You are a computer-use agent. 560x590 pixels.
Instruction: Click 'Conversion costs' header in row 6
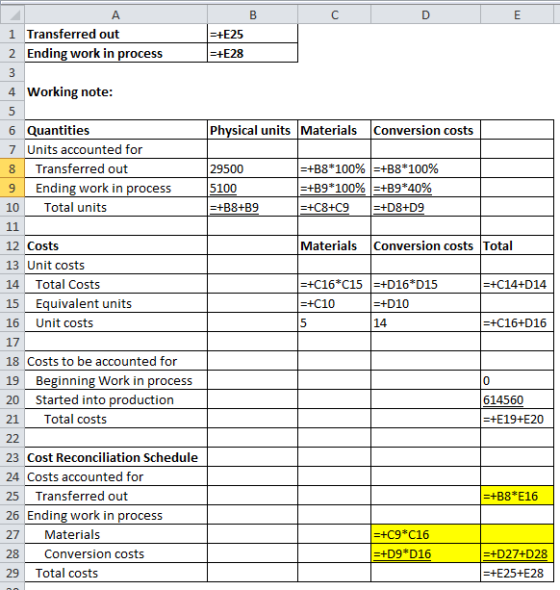(425, 130)
